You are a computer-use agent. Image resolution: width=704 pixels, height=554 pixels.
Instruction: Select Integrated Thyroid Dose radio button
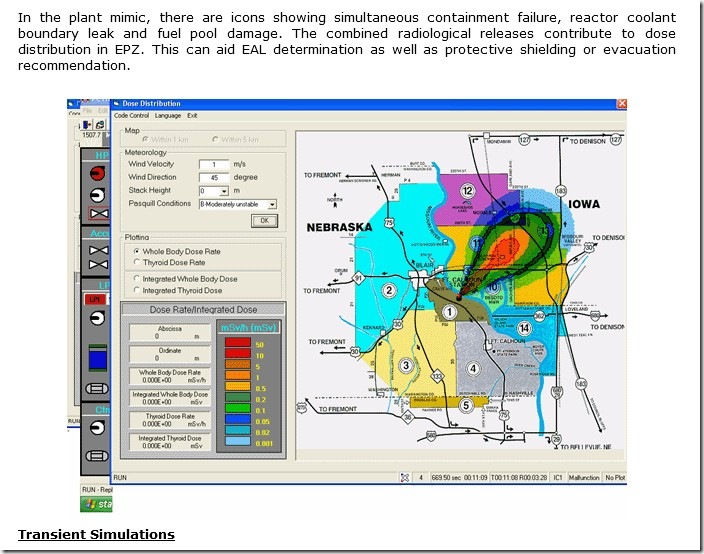(x=136, y=291)
